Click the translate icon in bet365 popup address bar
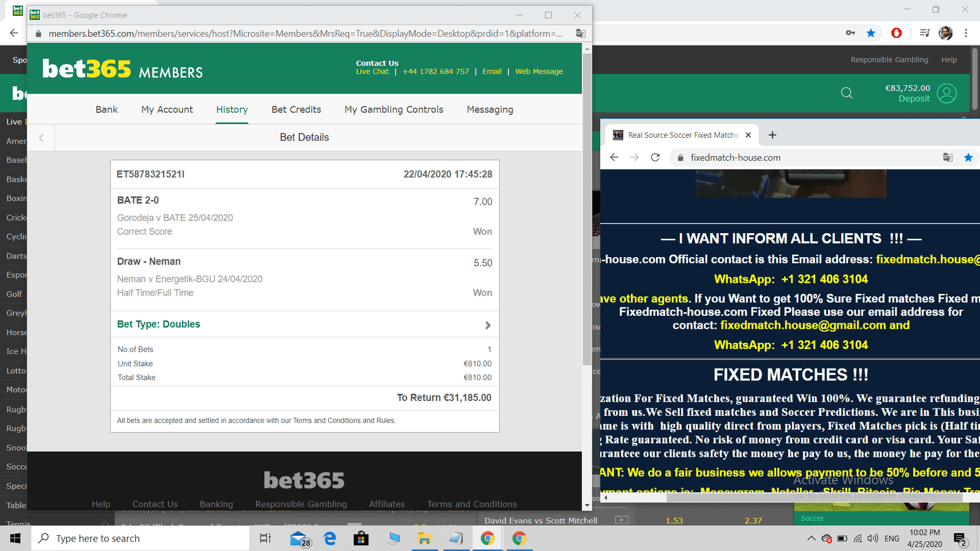The image size is (980, 551). pyautogui.click(x=580, y=33)
